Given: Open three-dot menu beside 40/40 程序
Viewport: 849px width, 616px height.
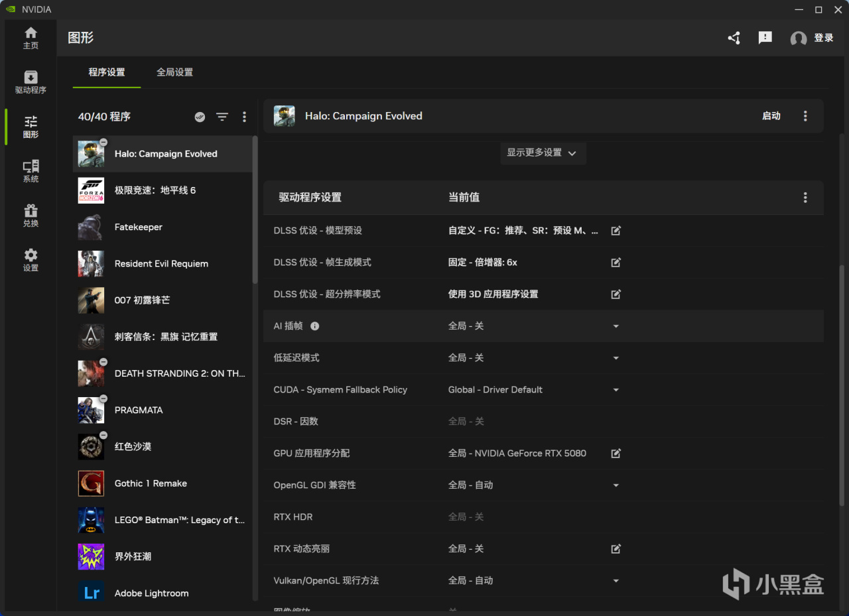Looking at the screenshot, I should pyautogui.click(x=244, y=117).
